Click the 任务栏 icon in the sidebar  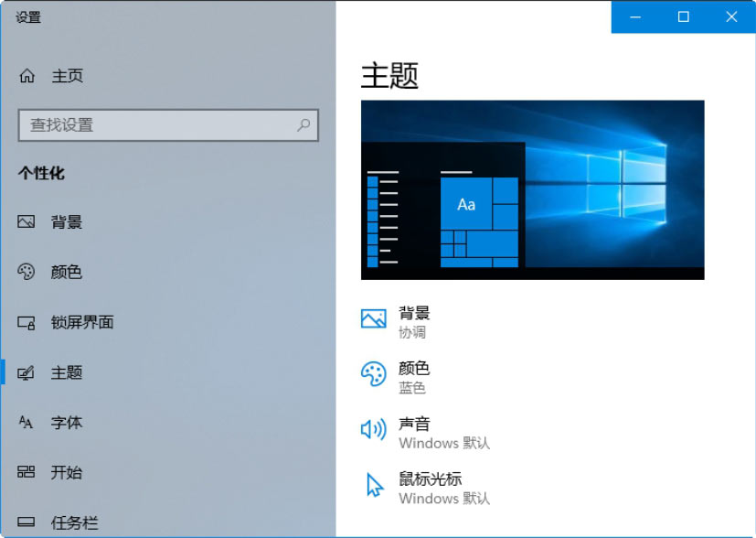[x=26, y=523]
